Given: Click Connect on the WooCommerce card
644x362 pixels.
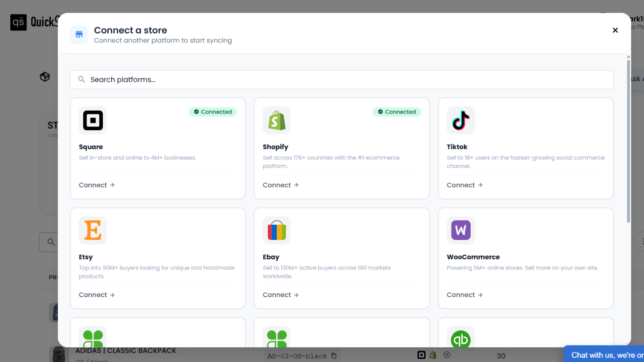Looking at the screenshot, I should click(465, 295).
